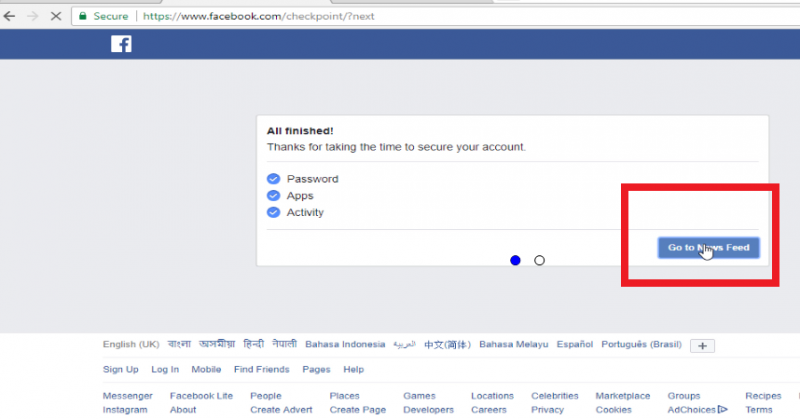The image size is (800, 419).
Task: Switch language to Bahasa Melayu
Action: coord(514,344)
